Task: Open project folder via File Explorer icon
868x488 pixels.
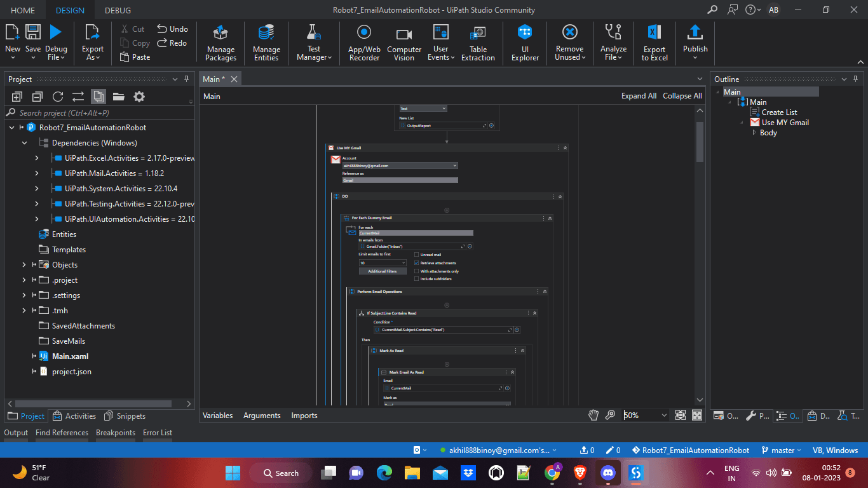Action: point(119,97)
